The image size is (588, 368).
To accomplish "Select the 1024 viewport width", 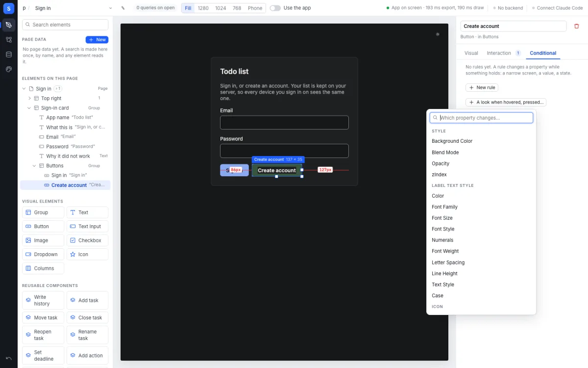I will 220,8.
